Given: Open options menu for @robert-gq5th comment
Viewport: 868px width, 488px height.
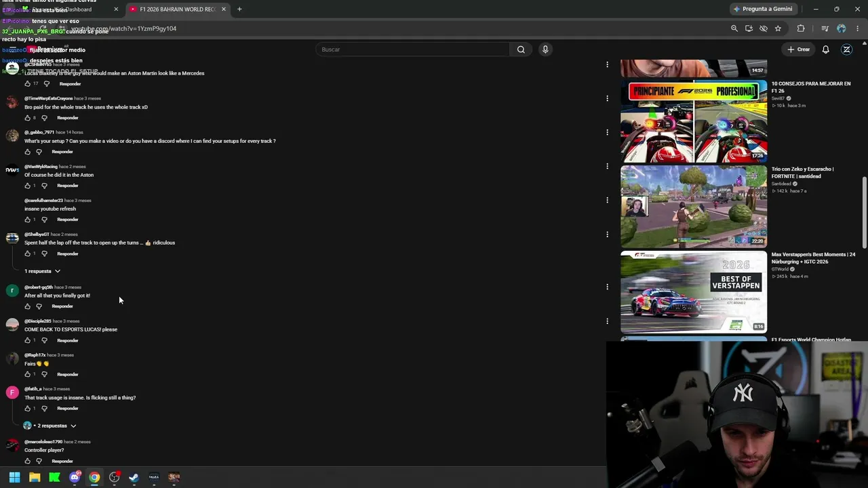Looking at the screenshot, I should [x=607, y=287].
